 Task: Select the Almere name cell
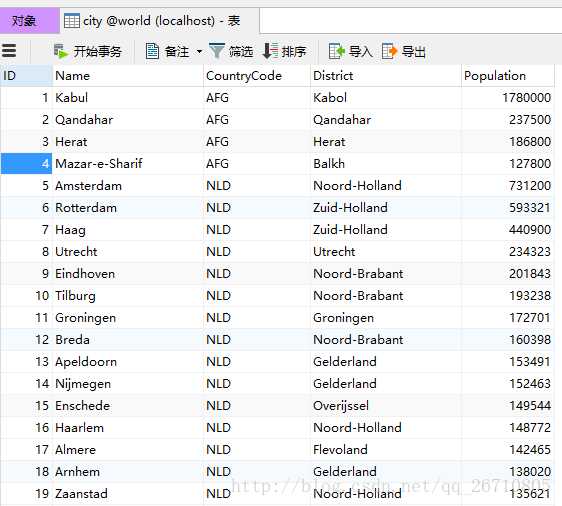coord(128,450)
